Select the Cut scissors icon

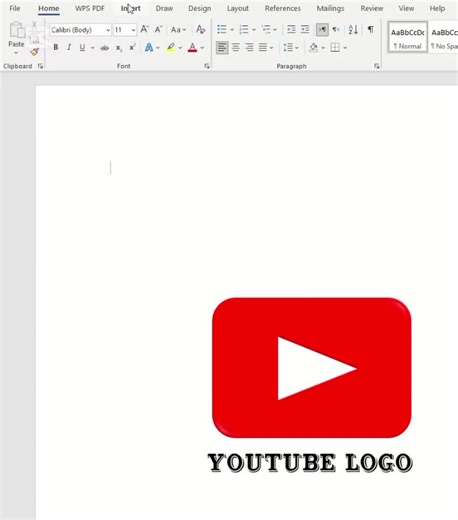pyautogui.click(x=34, y=25)
